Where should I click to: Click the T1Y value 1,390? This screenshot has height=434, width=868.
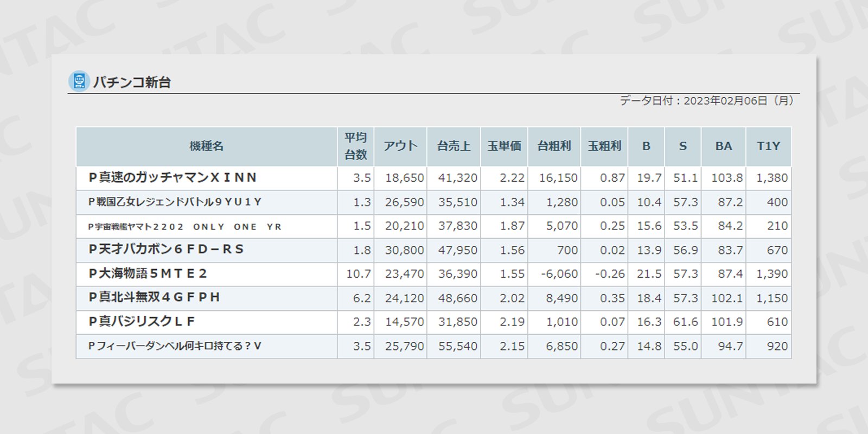click(x=772, y=274)
